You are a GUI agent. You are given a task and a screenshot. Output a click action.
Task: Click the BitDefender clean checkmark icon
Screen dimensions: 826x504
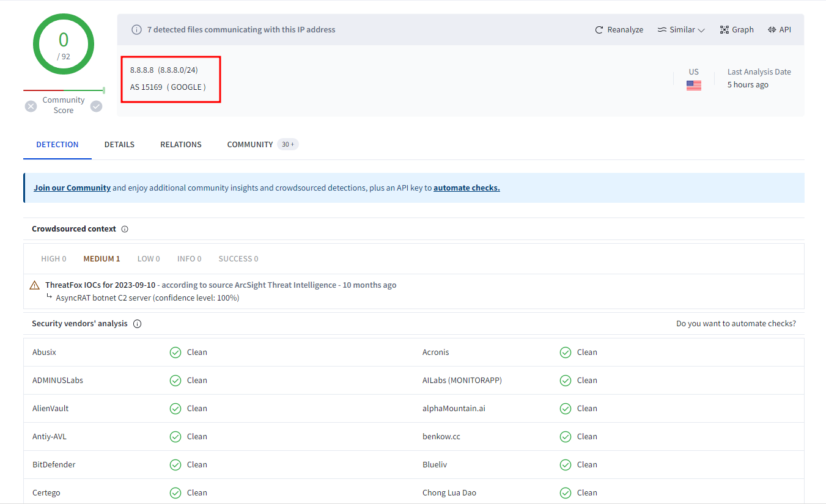pyautogui.click(x=175, y=465)
